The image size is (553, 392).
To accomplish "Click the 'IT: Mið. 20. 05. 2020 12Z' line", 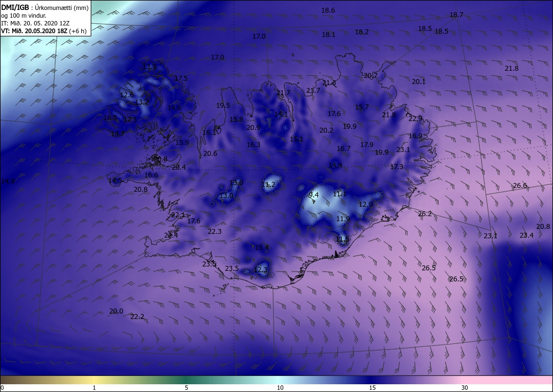I will click(35, 23).
